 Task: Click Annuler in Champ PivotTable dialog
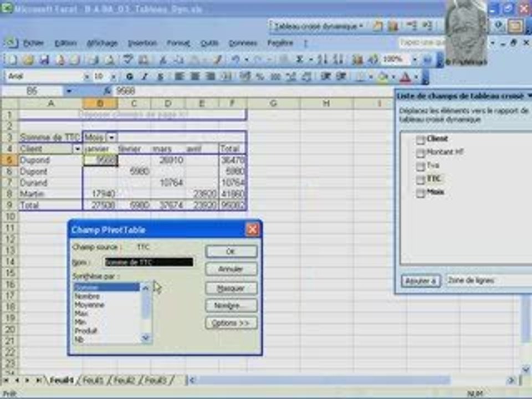231,269
